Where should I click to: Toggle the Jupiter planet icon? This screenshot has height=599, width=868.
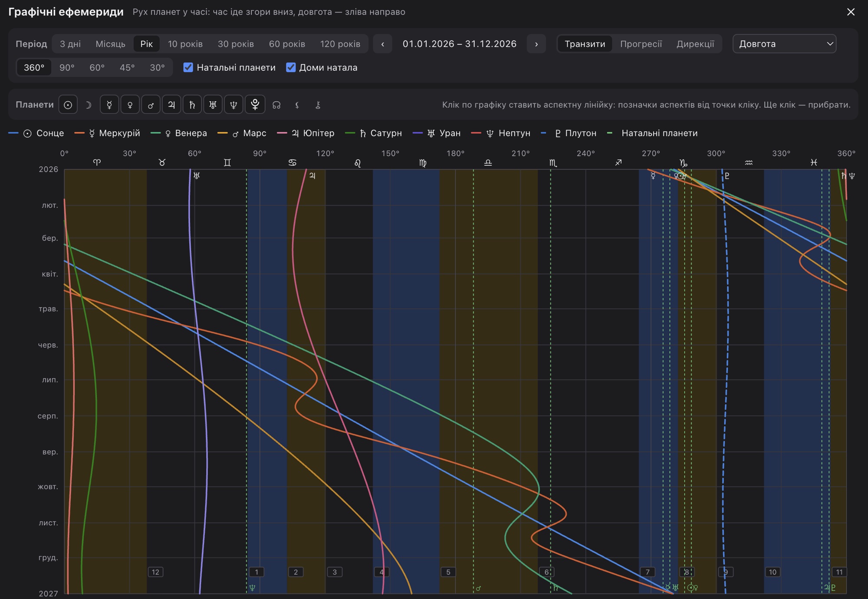(x=171, y=105)
